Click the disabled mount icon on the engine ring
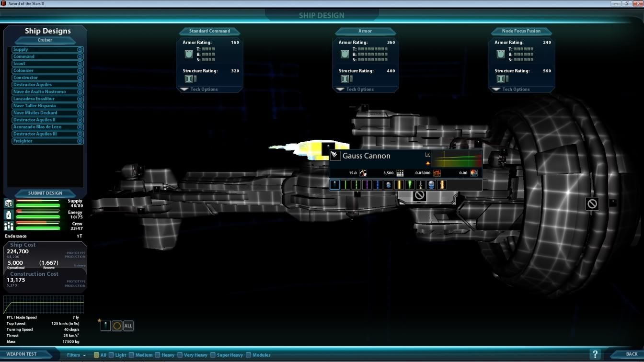This screenshot has height=362, width=644. 592,204
